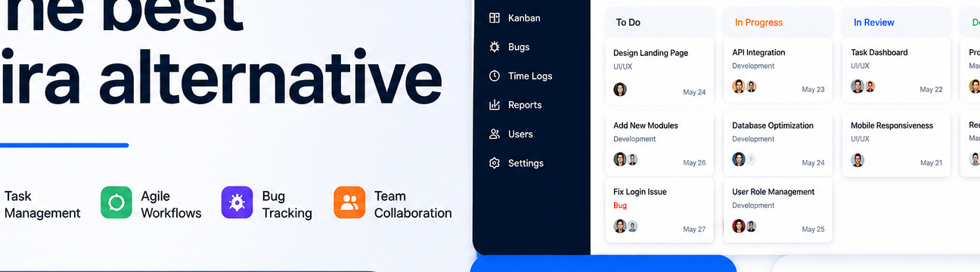The width and height of the screenshot is (980, 272).
Task: Click the purple Bug Tracking icon
Action: (237, 202)
